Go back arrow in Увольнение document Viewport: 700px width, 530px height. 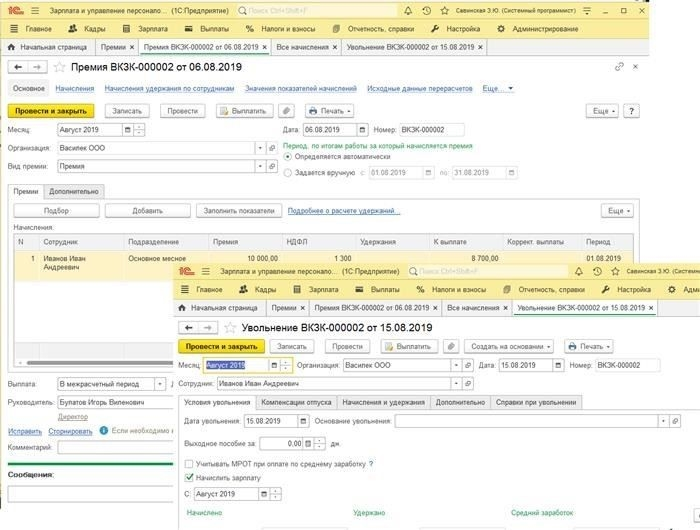click(x=188, y=328)
